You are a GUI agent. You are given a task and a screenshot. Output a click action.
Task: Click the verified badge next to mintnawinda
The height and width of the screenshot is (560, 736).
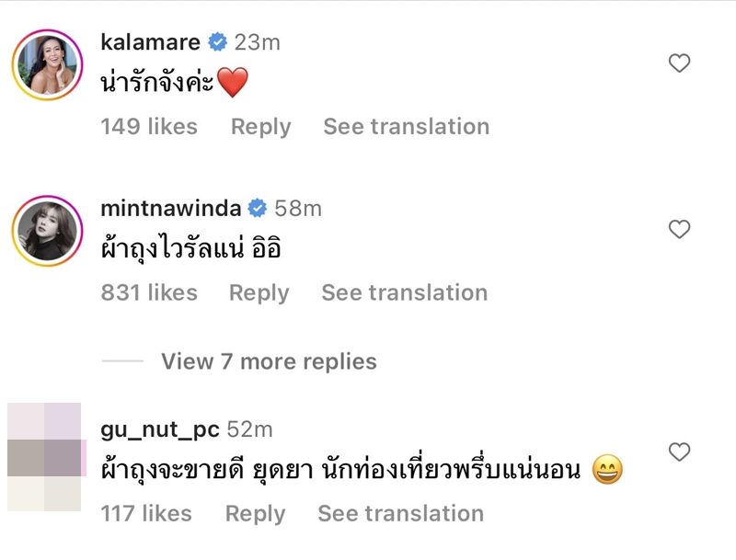point(258,209)
